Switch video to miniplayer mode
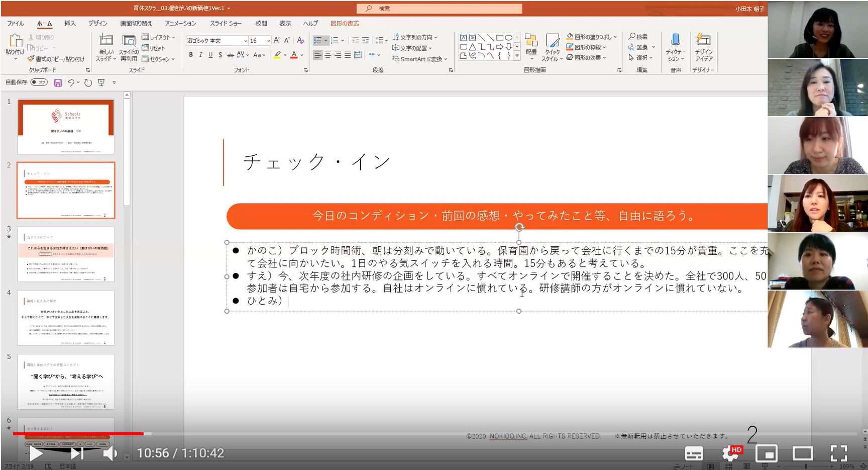 coord(767,453)
